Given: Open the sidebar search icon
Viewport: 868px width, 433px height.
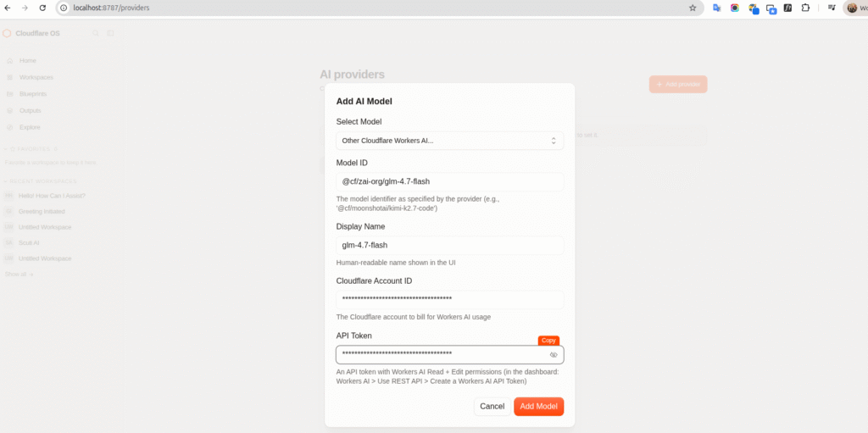Looking at the screenshot, I should (x=96, y=33).
